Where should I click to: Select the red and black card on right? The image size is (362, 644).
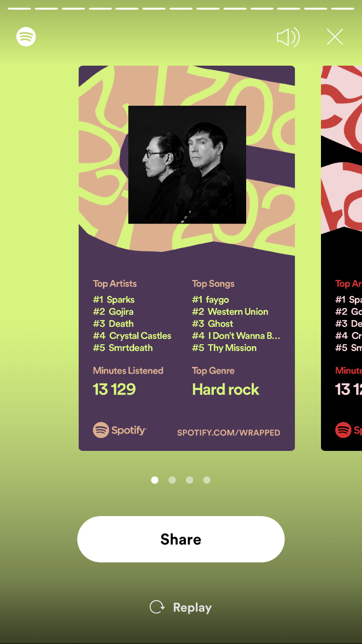(341, 258)
